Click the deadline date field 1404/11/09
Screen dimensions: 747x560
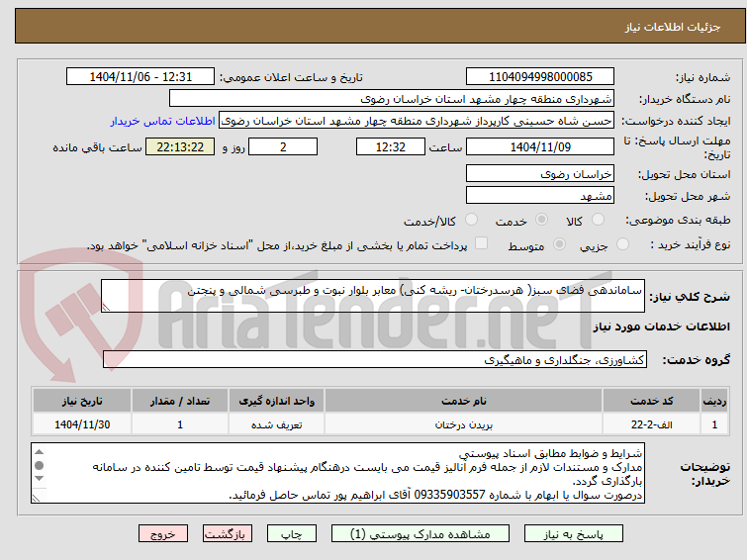[540, 146]
